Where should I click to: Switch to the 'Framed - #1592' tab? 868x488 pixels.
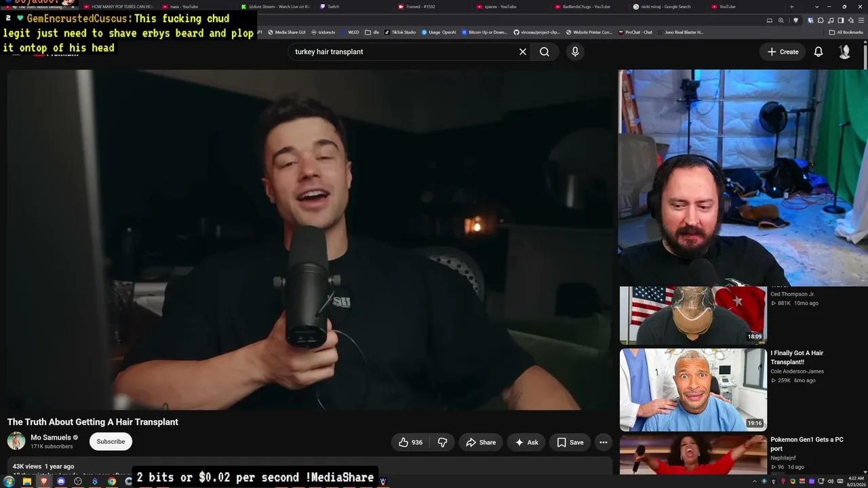tap(434, 7)
